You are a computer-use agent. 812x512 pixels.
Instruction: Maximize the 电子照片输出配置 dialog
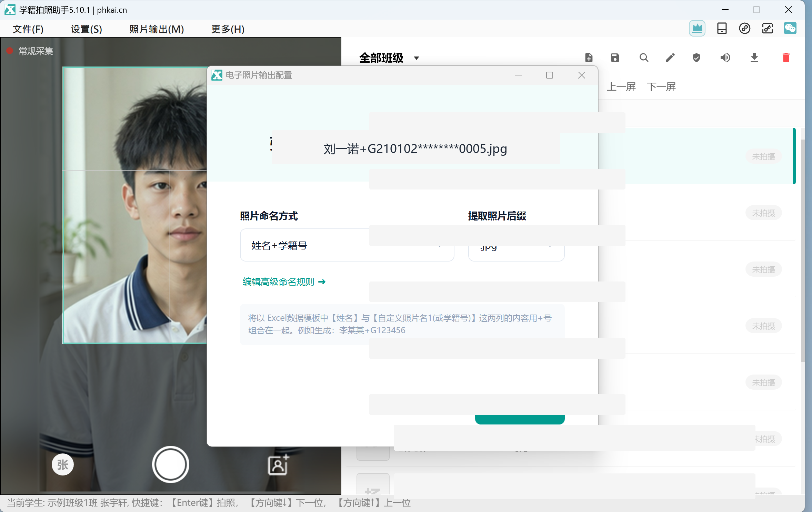pos(549,75)
